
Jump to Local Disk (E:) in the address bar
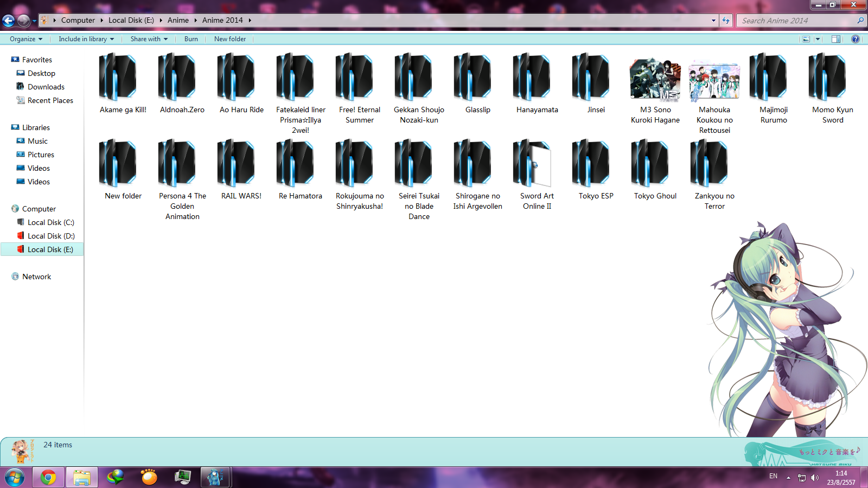click(x=131, y=21)
